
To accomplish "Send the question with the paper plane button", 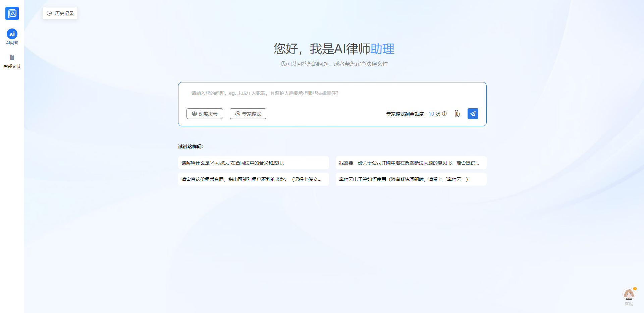I will tap(473, 114).
